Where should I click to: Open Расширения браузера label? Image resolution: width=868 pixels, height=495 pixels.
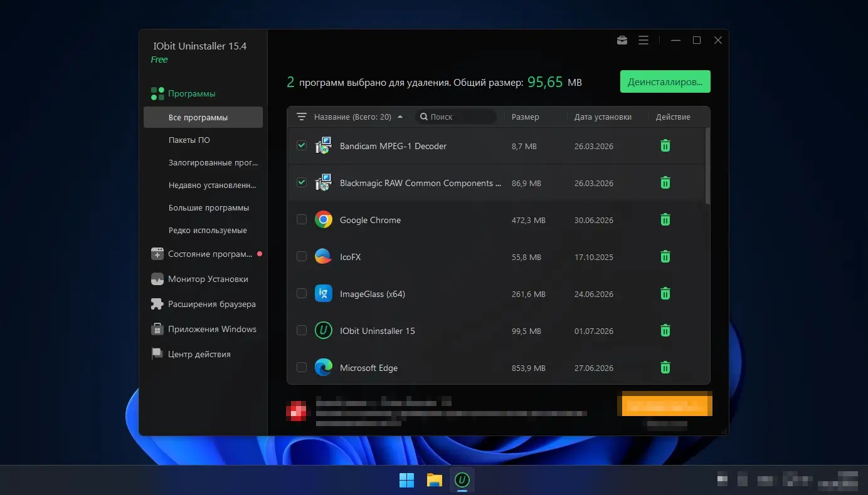[212, 305]
